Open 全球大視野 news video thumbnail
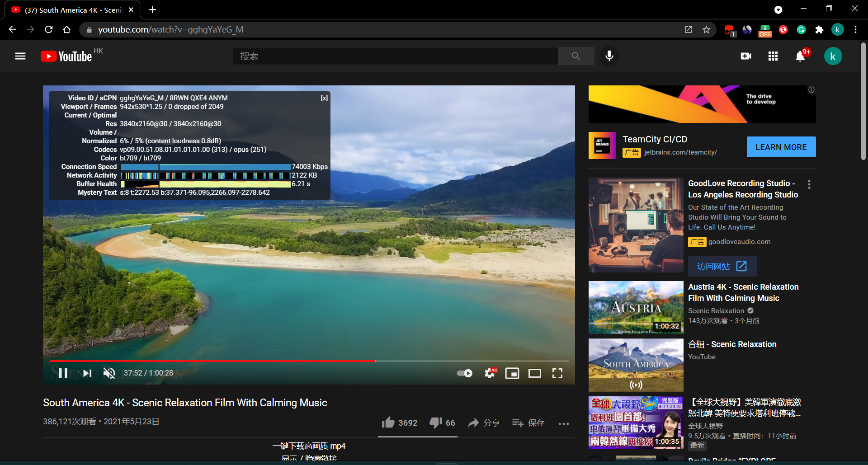This screenshot has width=868, height=465. point(636,423)
